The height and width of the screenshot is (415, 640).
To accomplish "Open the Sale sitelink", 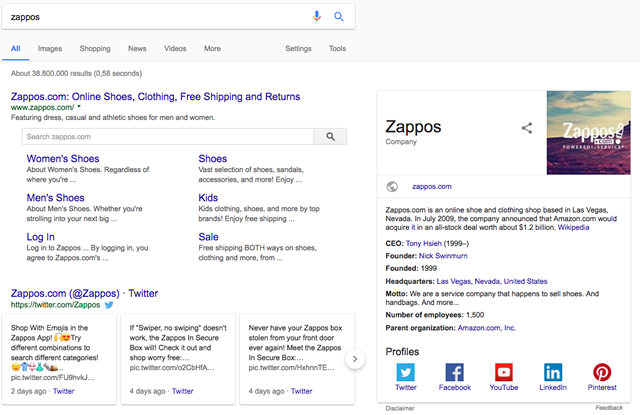I will [x=208, y=237].
